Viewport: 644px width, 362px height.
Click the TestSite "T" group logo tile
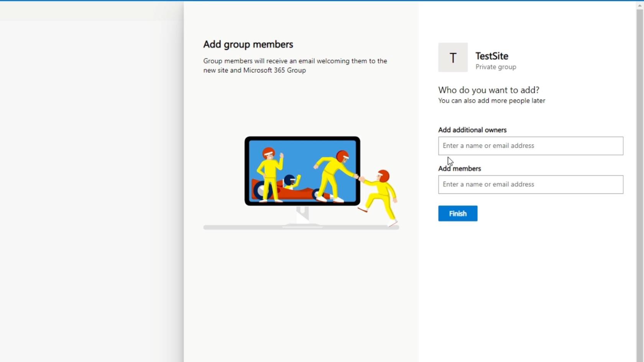(x=453, y=57)
